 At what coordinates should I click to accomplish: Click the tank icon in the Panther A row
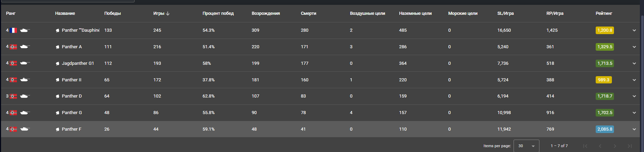pyautogui.click(x=25, y=47)
